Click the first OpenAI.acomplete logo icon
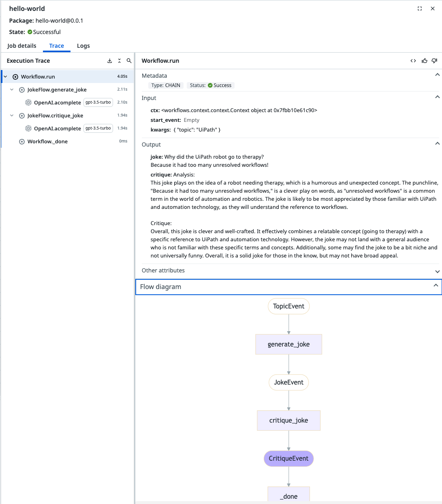442x504 pixels. pos(28,102)
